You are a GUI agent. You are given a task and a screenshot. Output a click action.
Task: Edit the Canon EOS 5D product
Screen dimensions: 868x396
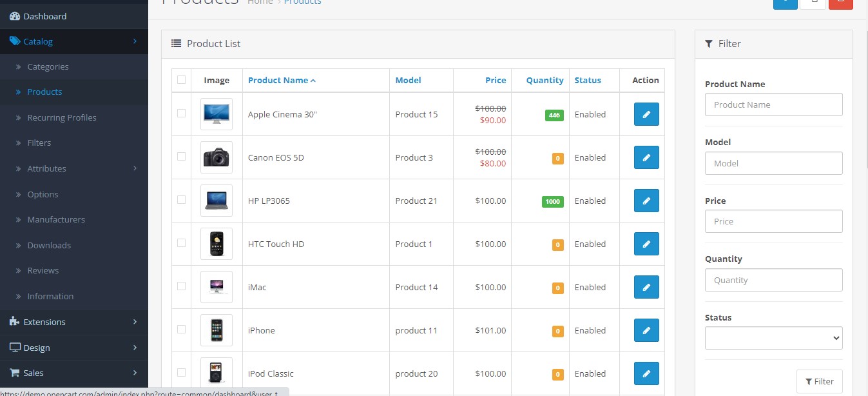[646, 157]
